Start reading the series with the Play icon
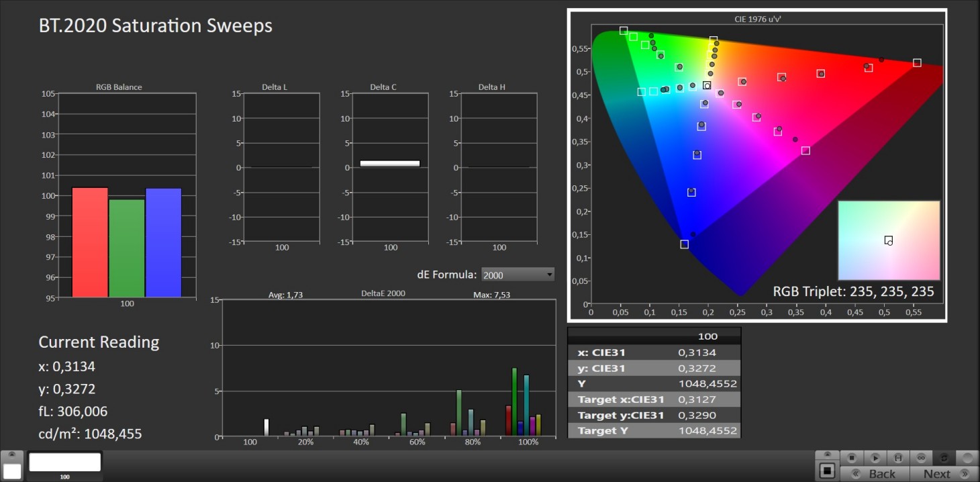The image size is (980, 482). coord(875,458)
